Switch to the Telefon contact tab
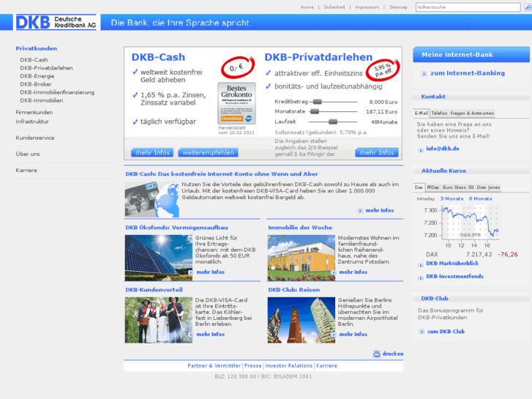The image size is (532, 399). (x=439, y=113)
